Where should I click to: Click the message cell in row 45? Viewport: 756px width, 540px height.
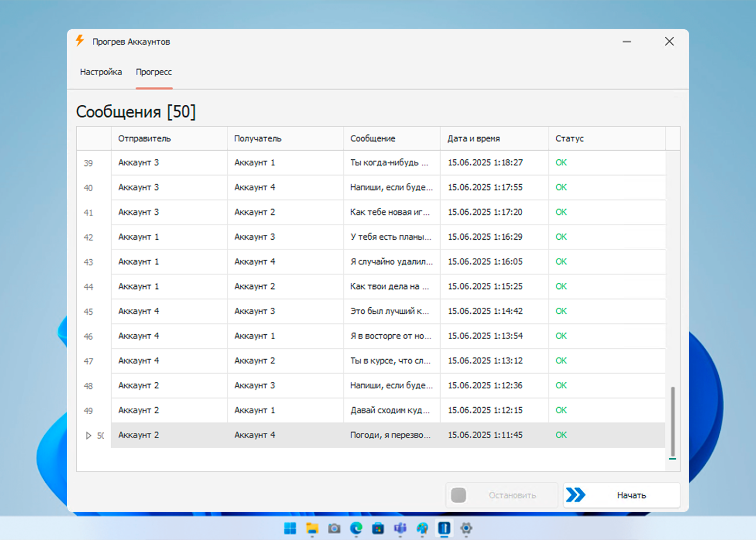390,311
